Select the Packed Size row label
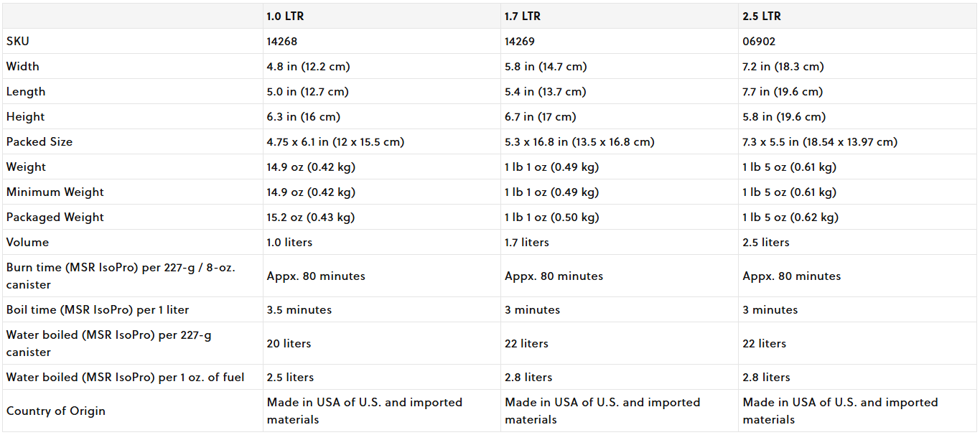Screen dimensions: 980x435 pos(39,142)
